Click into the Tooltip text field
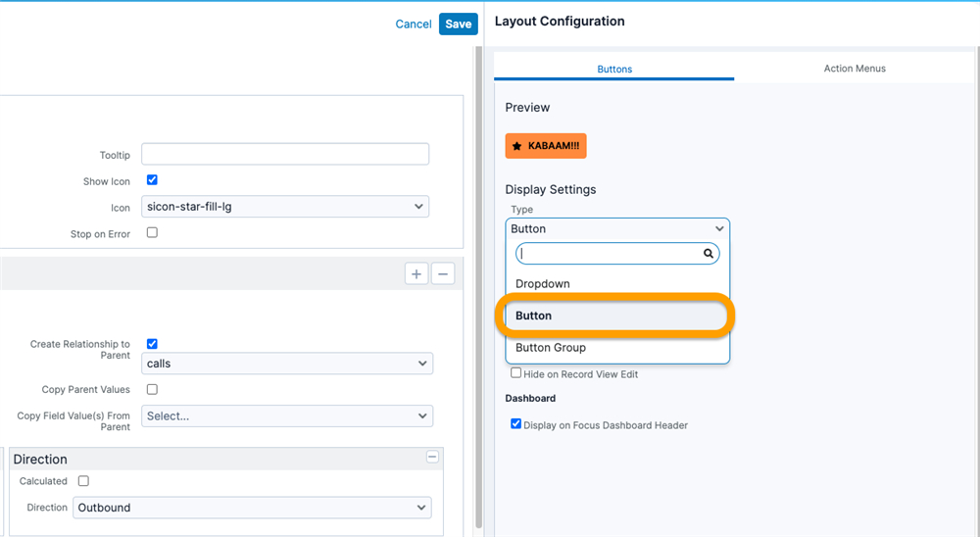The height and width of the screenshot is (537, 980). (x=285, y=154)
